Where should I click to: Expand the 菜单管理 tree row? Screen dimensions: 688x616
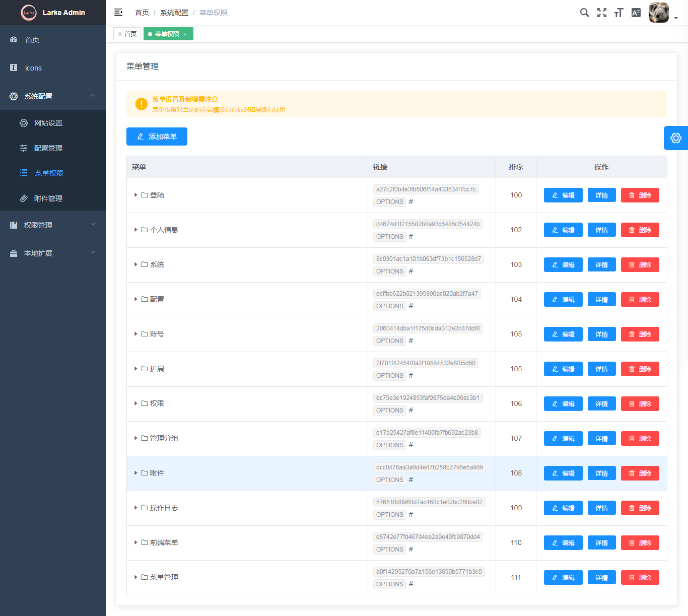136,577
